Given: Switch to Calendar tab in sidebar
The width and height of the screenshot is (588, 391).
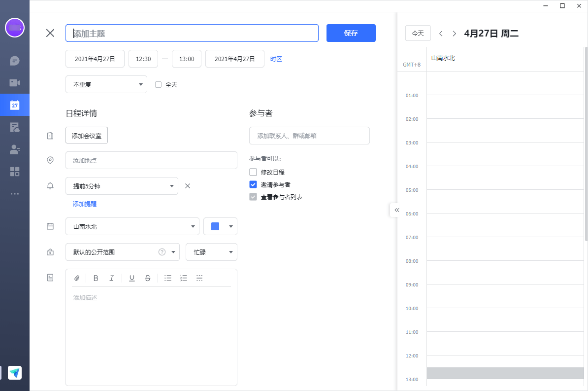Looking at the screenshot, I should [x=15, y=105].
